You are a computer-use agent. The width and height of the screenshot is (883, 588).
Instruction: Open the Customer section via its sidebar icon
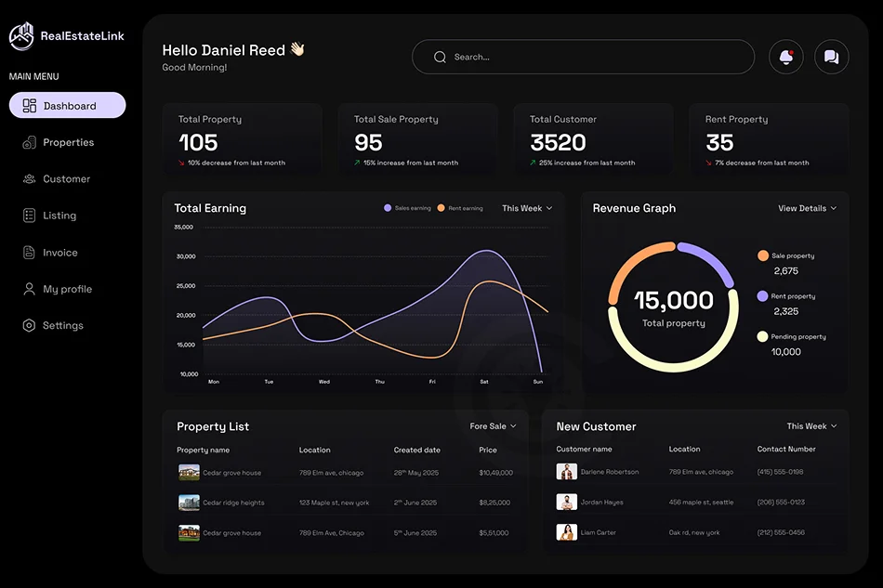tap(29, 178)
